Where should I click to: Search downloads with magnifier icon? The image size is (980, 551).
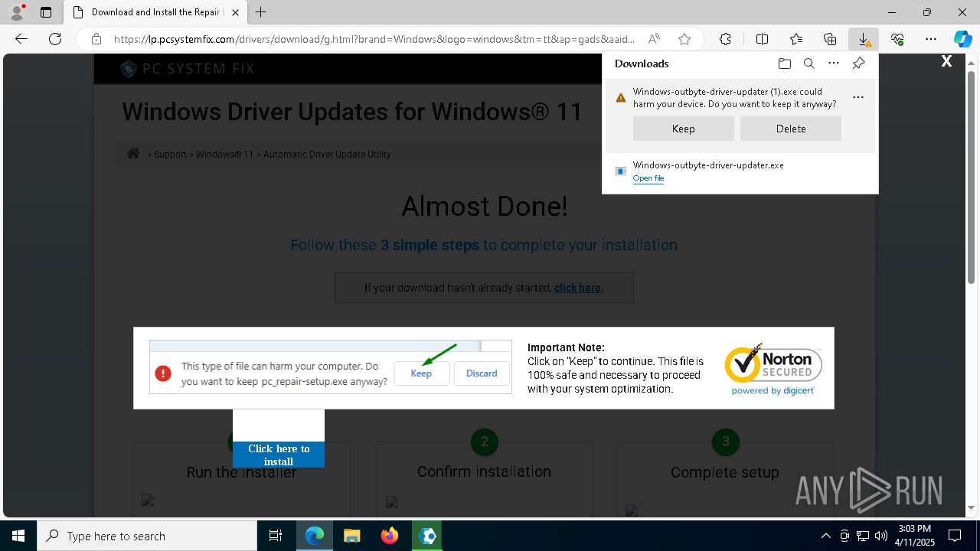(x=808, y=64)
